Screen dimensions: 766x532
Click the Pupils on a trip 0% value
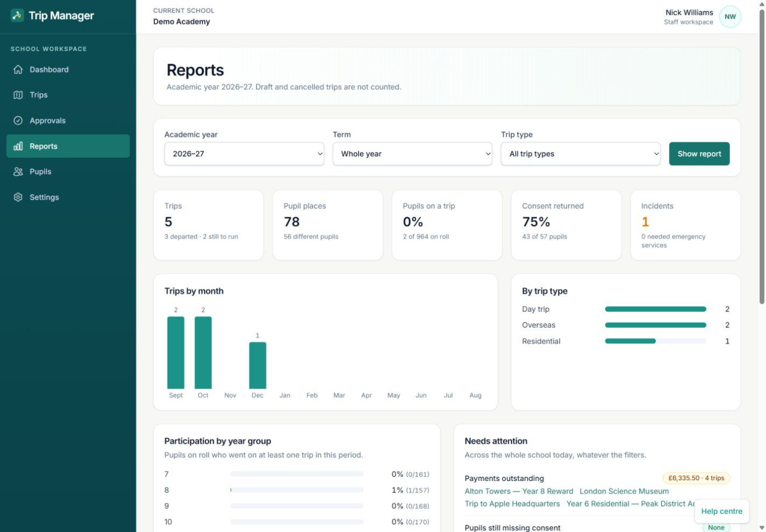point(413,222)
